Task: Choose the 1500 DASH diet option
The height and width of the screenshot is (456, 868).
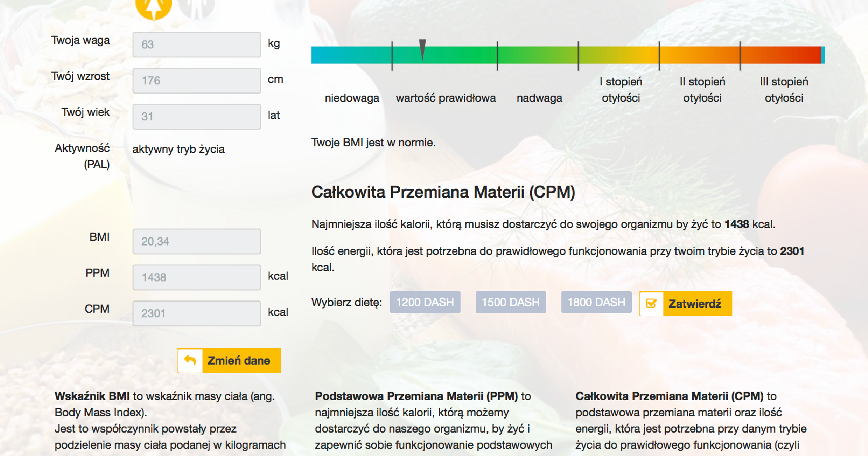Action: click(x=511, y=302)
